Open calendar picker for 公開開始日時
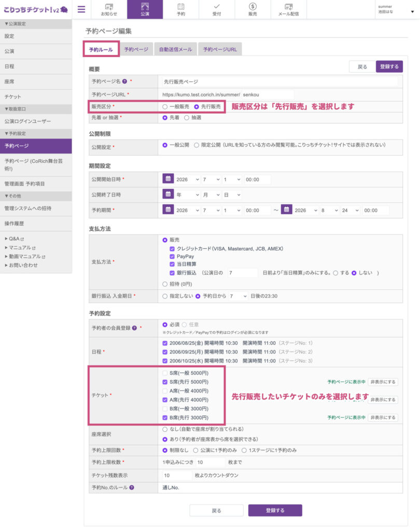 168,179
